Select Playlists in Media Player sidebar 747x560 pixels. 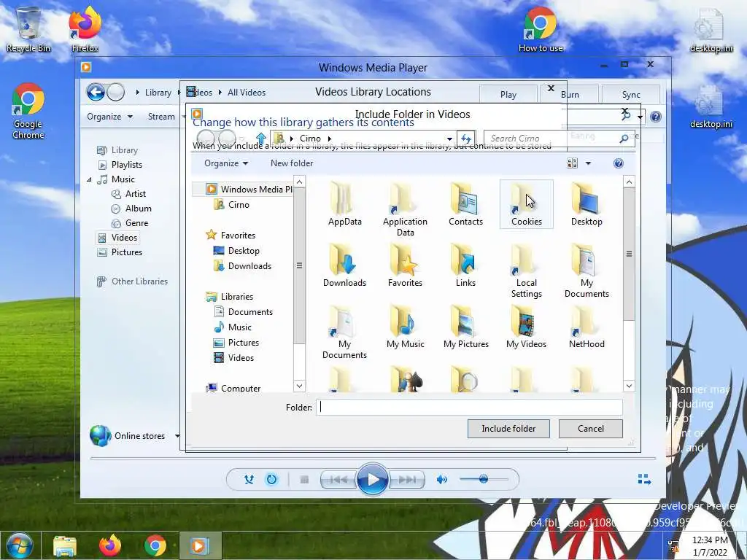[120, 165]
